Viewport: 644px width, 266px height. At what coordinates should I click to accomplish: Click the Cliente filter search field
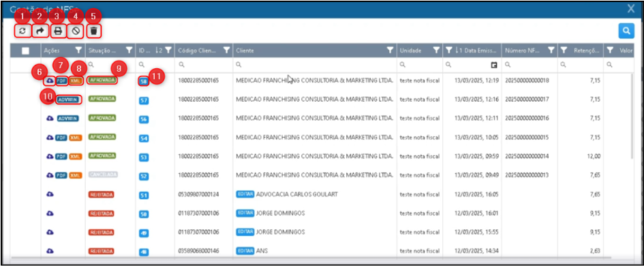click(315, 65)
